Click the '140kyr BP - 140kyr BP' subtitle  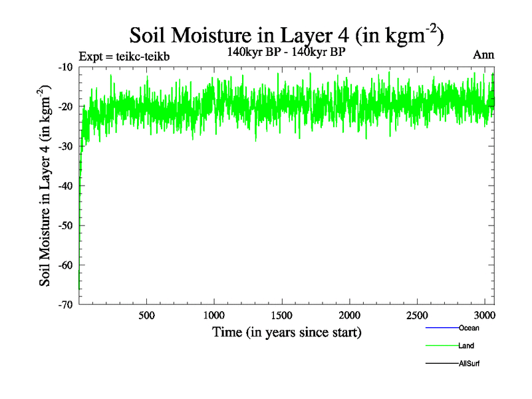tap(286, 51)
